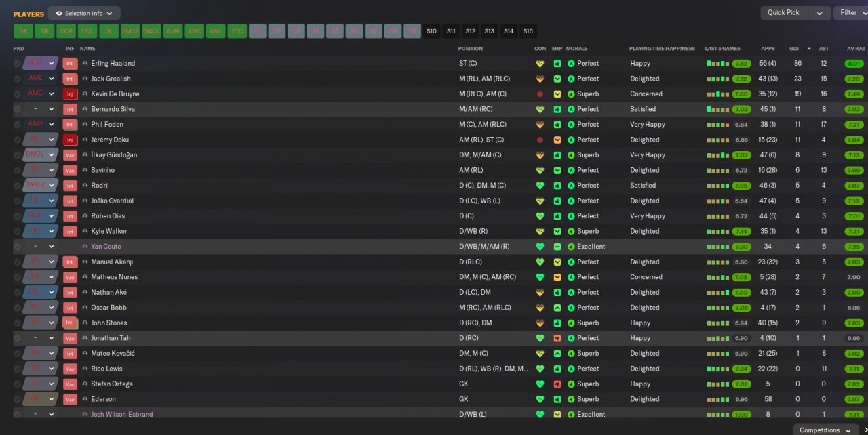Screen dimensions: 868x435
Task: Click the name Rico Lewis
Action: (107, 369)
